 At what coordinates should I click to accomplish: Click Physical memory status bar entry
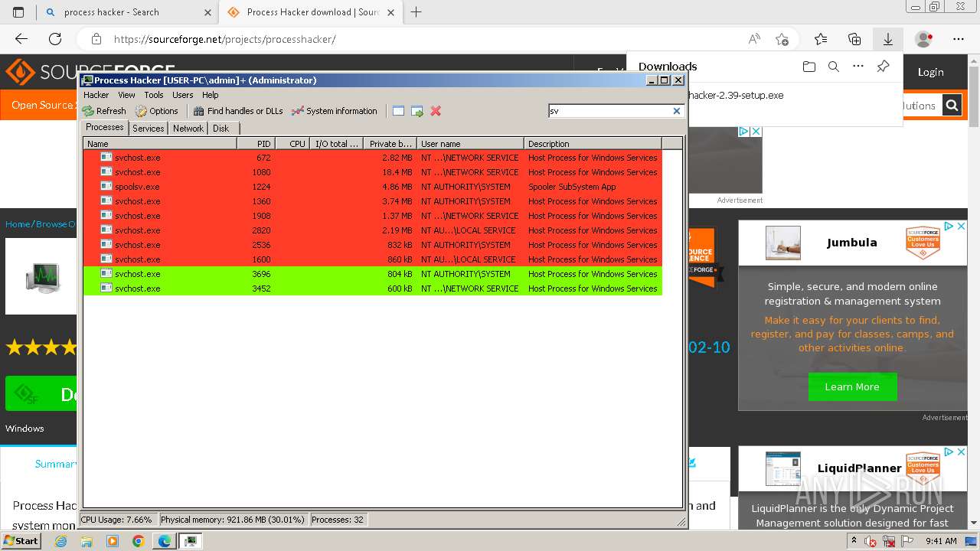pyautogui.click(x=232, y=519)
